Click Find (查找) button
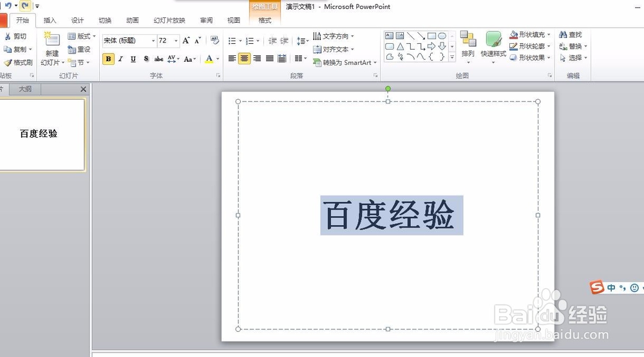 pyautogui.click(x=571, y=35)
